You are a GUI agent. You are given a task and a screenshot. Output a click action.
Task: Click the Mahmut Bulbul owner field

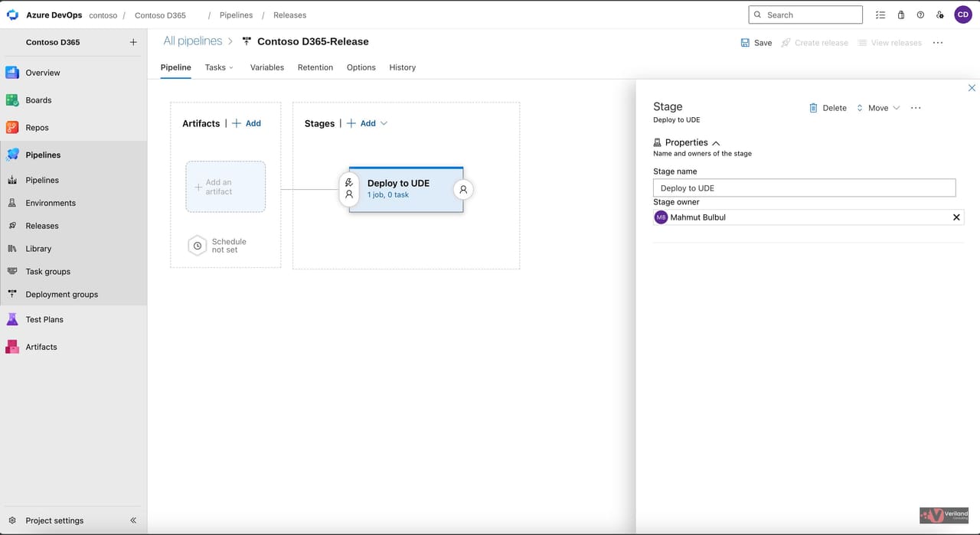click(808, 217)
